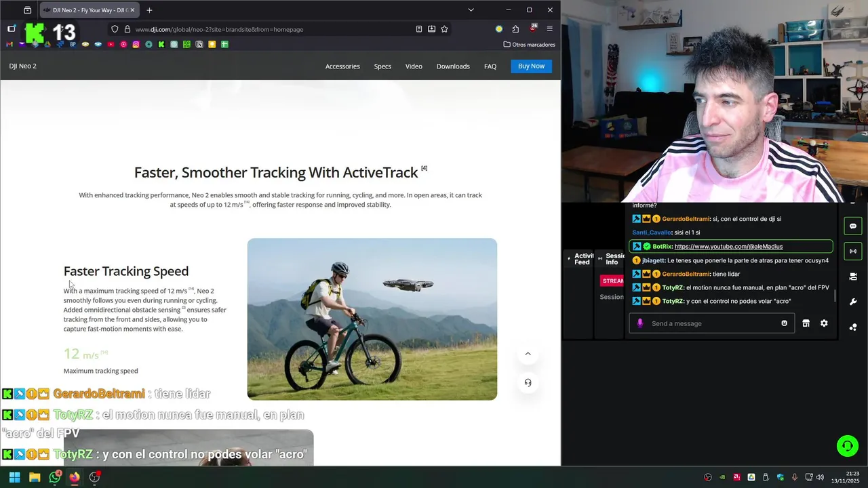Open the Firefox hamburger application menu
This screenshot has height=488, width=868.
click(x=549, y=29)
